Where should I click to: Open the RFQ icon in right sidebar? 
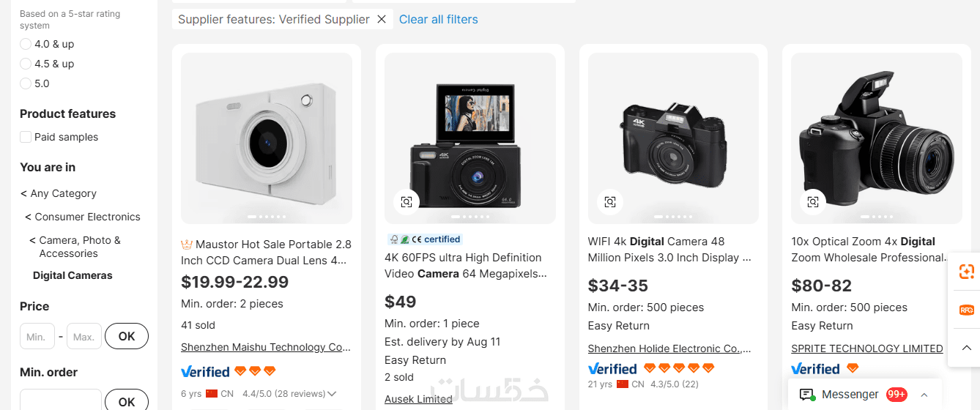point(966,310)
